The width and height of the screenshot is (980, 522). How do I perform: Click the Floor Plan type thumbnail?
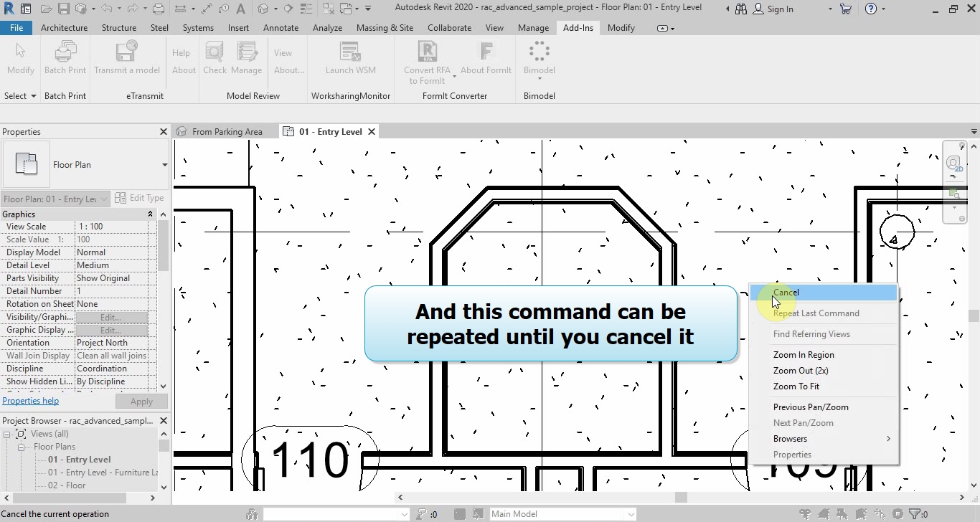(x=27, y=164)
